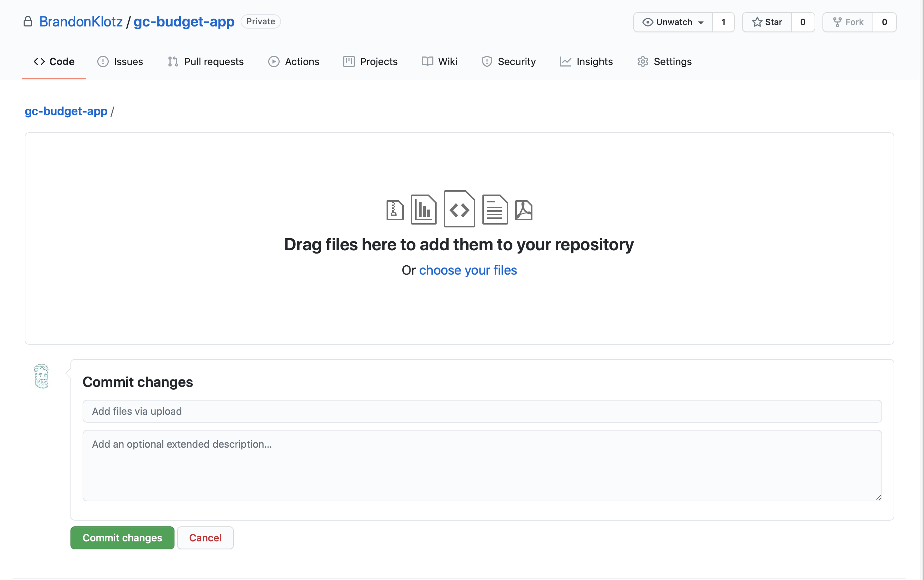Switch to the Pull requests tab
Image resolution: width=924 pixels, height=580 pixels.
tap(206, 62)
